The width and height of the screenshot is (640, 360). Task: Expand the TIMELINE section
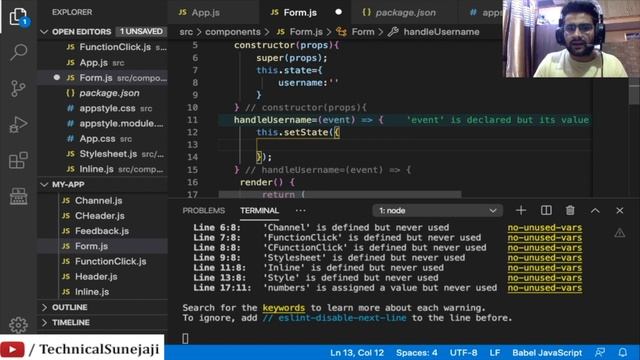click(x=102, y=322)
